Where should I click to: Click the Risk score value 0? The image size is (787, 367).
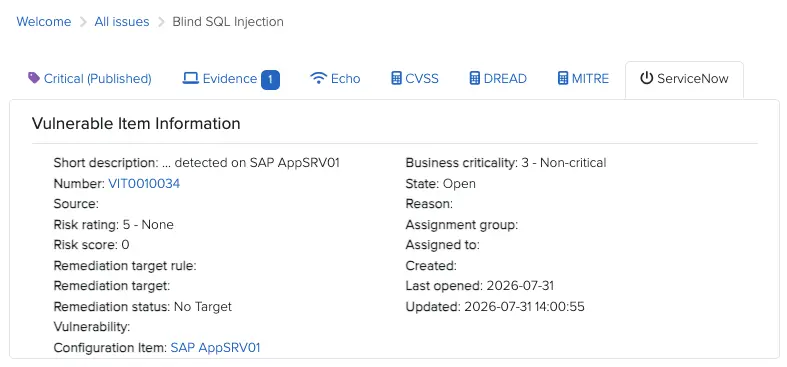[x=125, y=245]
